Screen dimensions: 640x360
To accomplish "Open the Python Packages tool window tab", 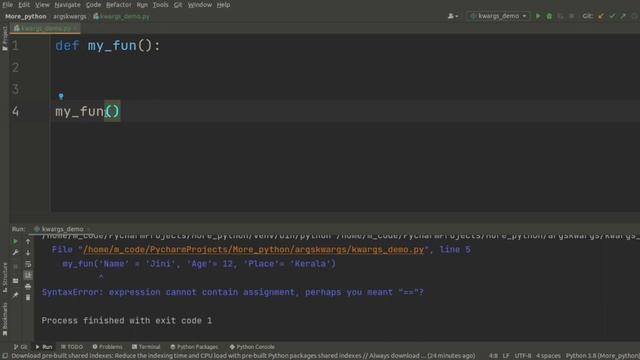I will (x=194, y=347).
